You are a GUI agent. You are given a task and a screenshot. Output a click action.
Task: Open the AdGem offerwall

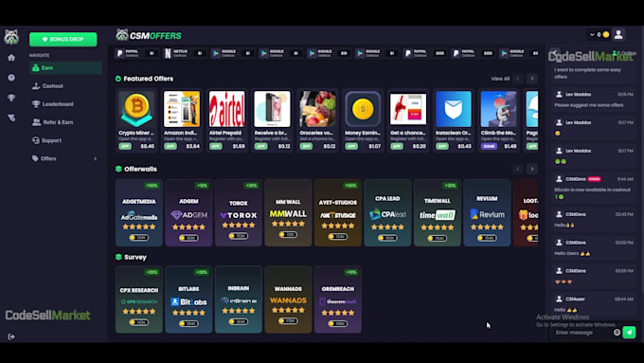coord(188,212)
